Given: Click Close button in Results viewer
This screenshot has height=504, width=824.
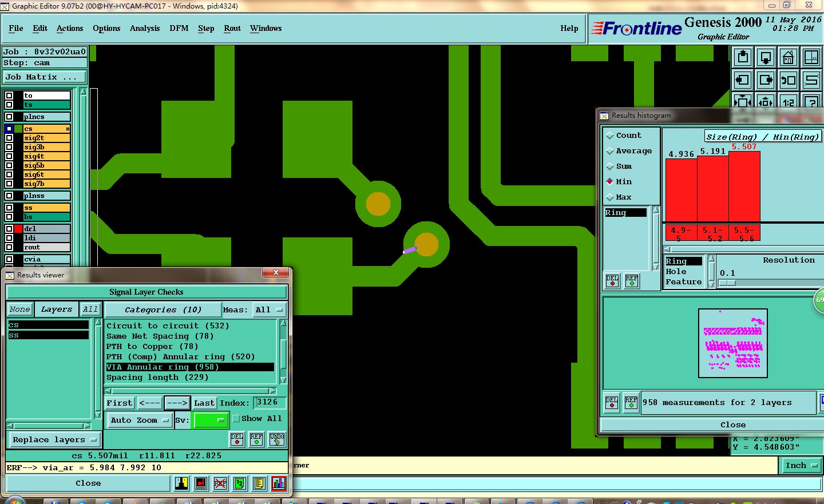Looking at the screenshot, I should 88,483.
